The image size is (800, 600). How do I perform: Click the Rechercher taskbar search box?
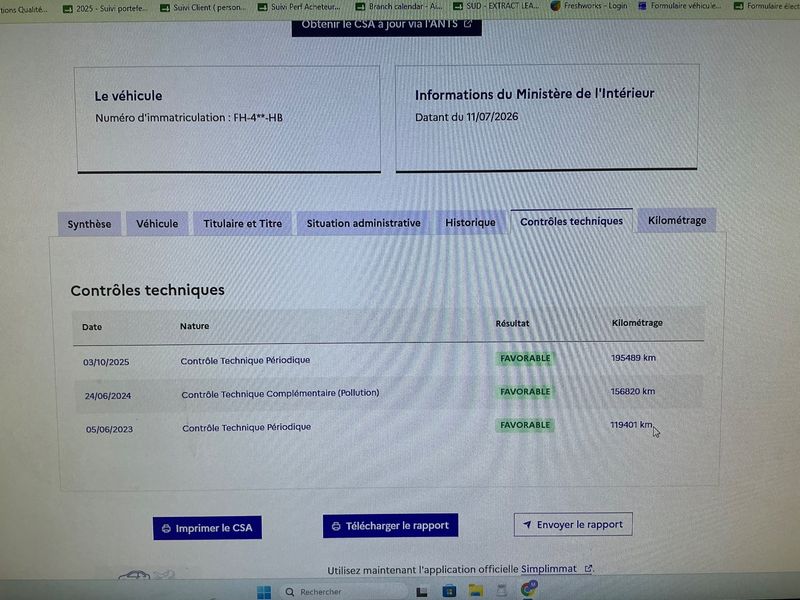pyautogui.click(x=344, y=592)
